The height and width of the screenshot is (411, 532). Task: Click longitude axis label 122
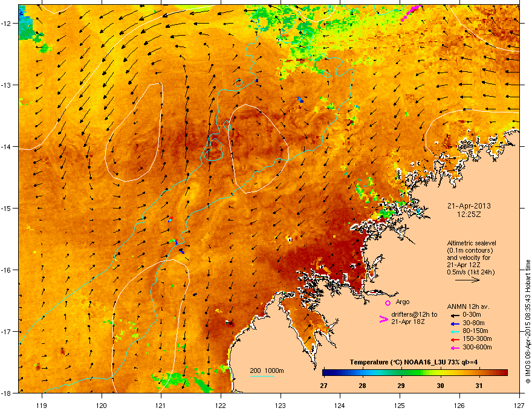click(221, 405)
